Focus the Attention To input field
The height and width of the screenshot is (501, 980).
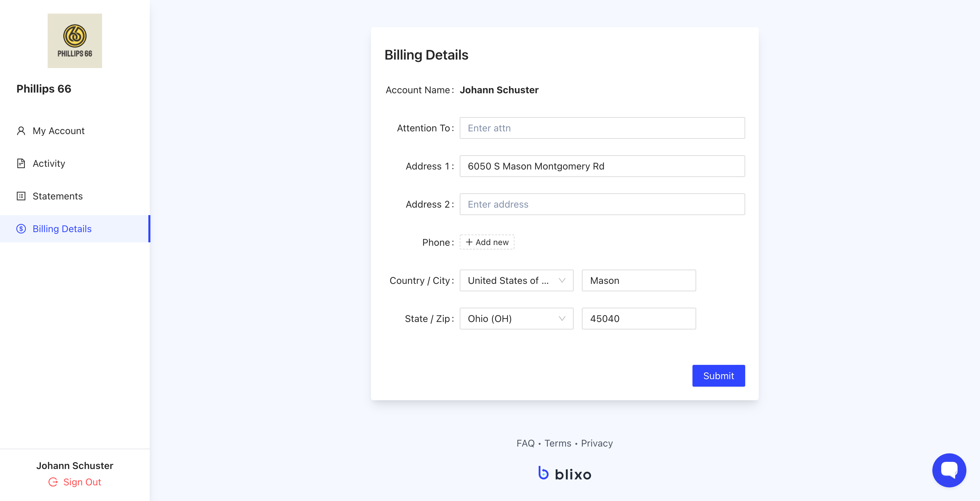click(x=602, y=128)
